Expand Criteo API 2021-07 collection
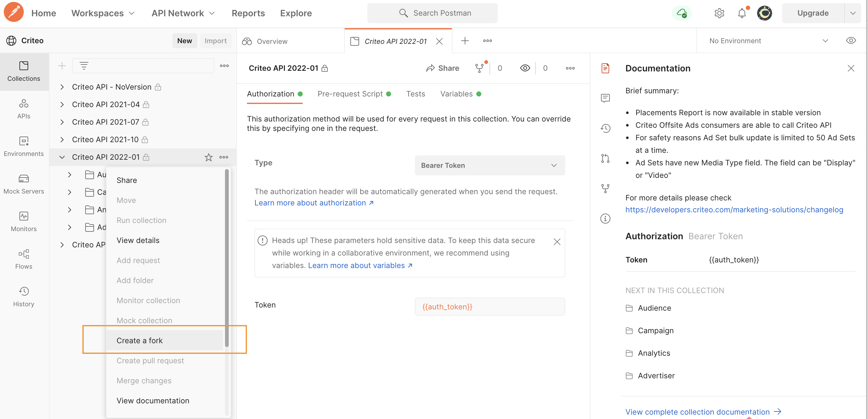This screenshot has height=419, width=868. (62, 122)
